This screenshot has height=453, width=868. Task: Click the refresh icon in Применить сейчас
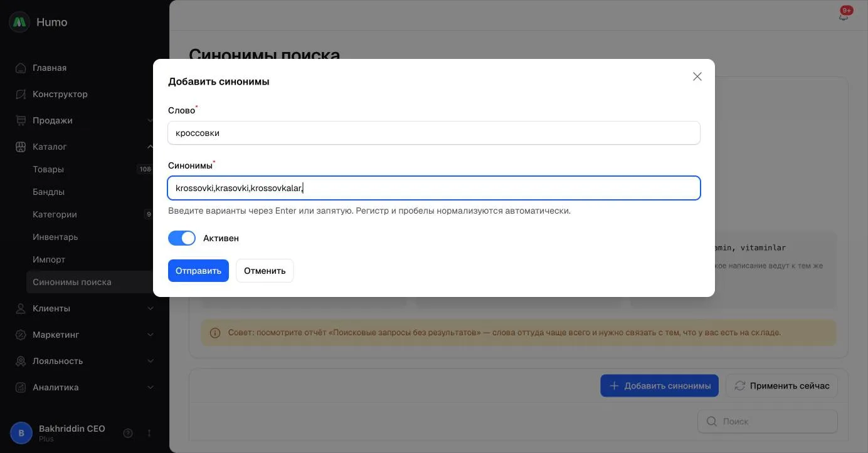[740, 385]
